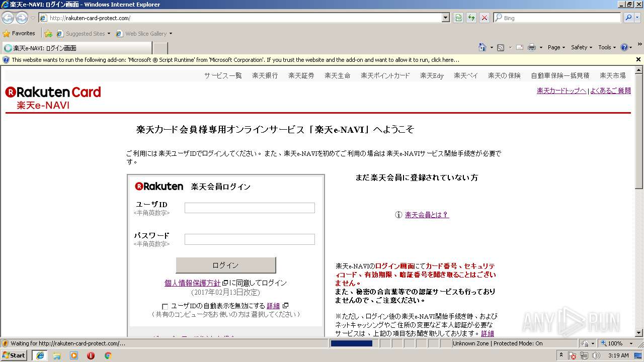Open 個人情報保護方針 link

pyautogui.click(x=193, y=283)
